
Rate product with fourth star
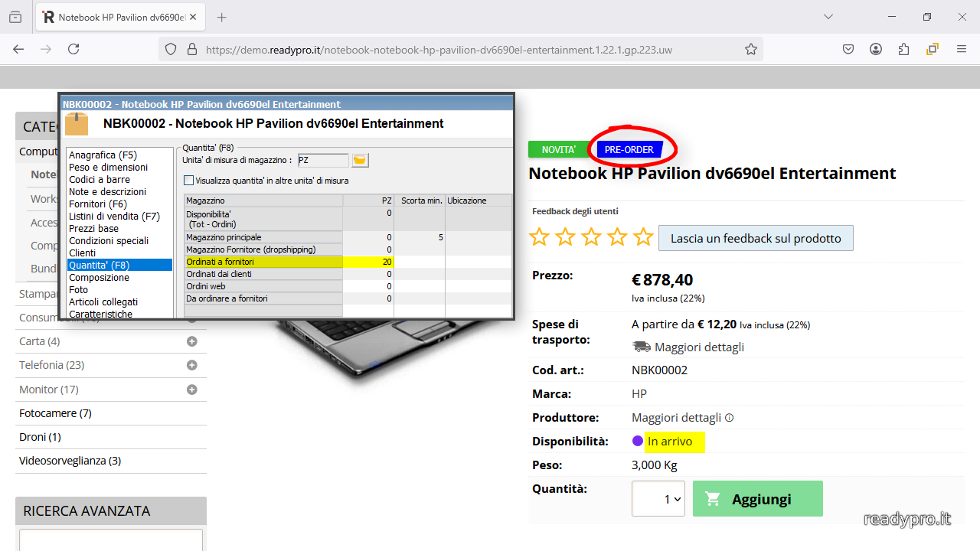pos(617,237)
